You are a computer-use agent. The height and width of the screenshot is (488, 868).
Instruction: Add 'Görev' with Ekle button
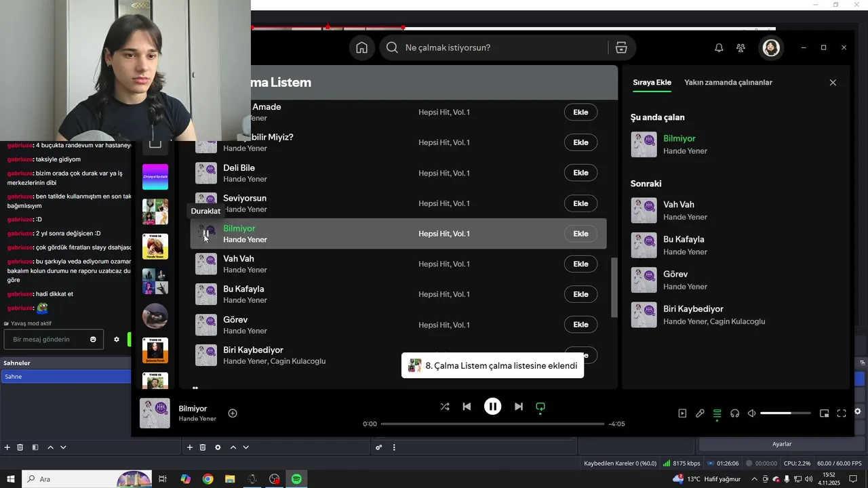click(580, 325)
